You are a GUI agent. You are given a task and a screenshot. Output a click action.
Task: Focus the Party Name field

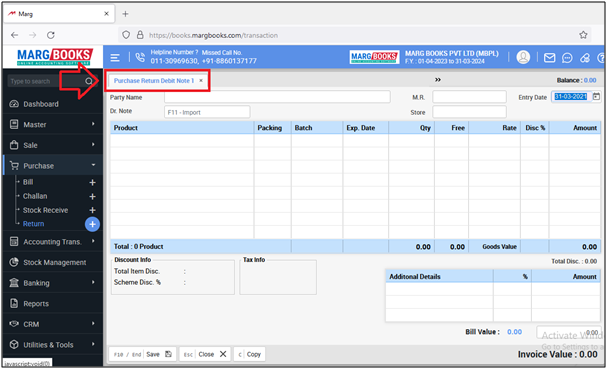(277, 97)
